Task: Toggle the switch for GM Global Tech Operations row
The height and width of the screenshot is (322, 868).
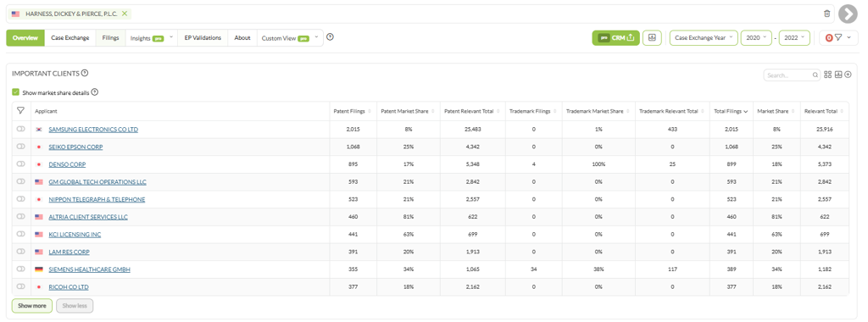Action: [x=21, y=181]
